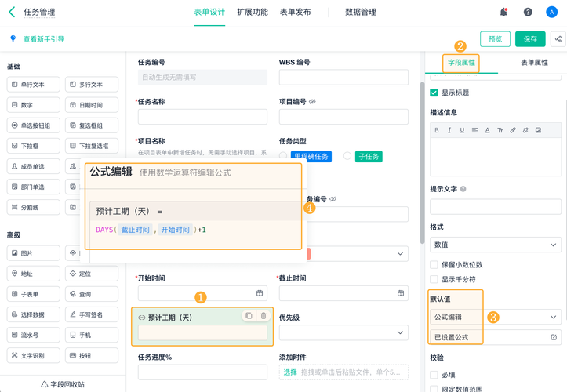Set text alignment in description editor
567x392 pixels.
tap(474, 130)
